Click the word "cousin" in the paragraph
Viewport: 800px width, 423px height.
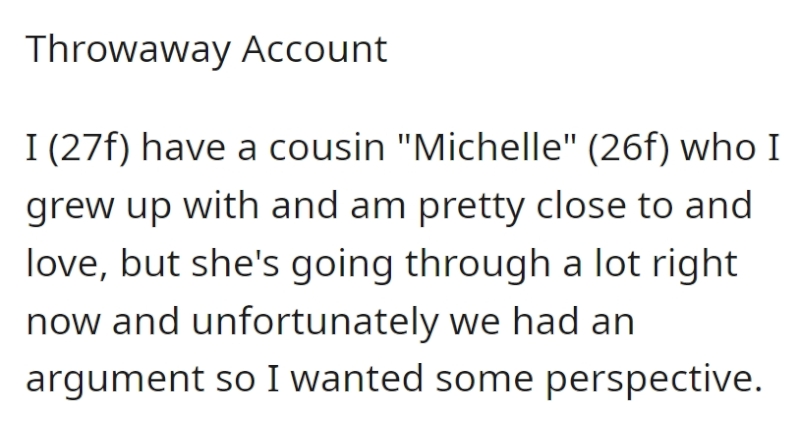(327, 148)
